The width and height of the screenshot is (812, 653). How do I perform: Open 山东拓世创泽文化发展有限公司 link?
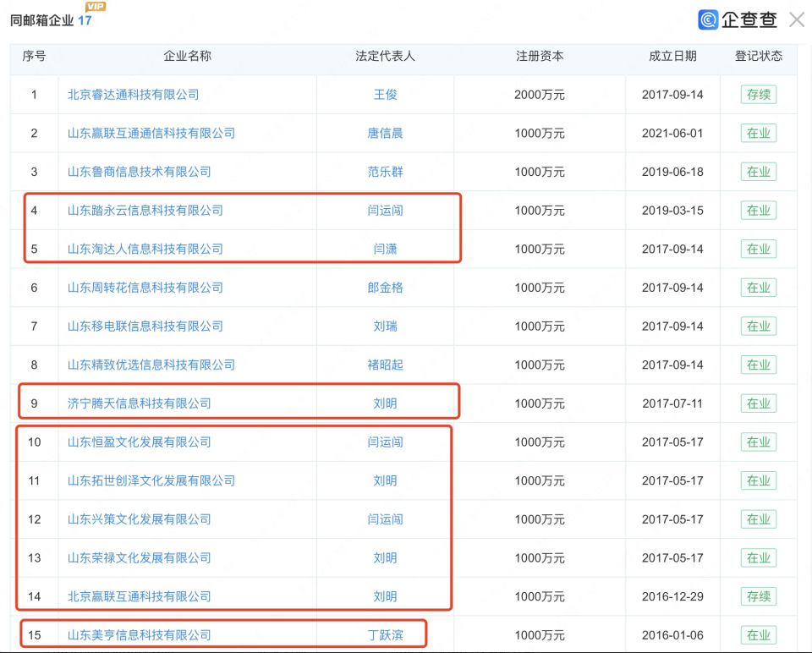pos(151,480)
